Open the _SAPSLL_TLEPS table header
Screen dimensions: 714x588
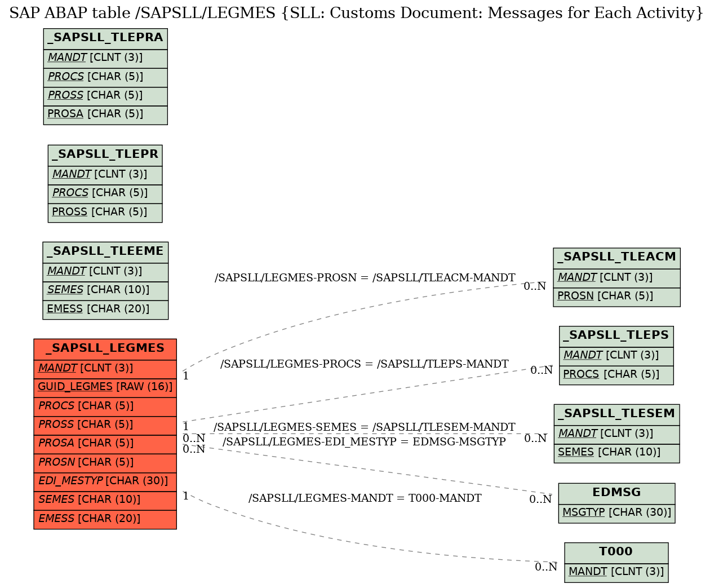tap(617, 337)
